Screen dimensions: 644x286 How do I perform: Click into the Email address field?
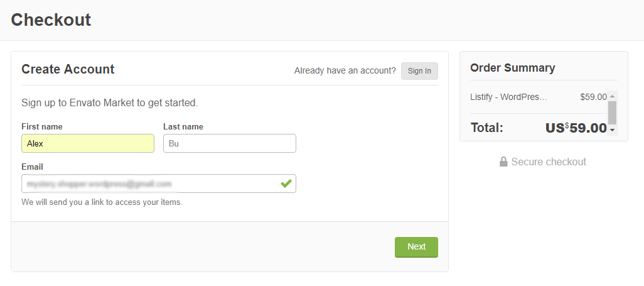[151, 184]
